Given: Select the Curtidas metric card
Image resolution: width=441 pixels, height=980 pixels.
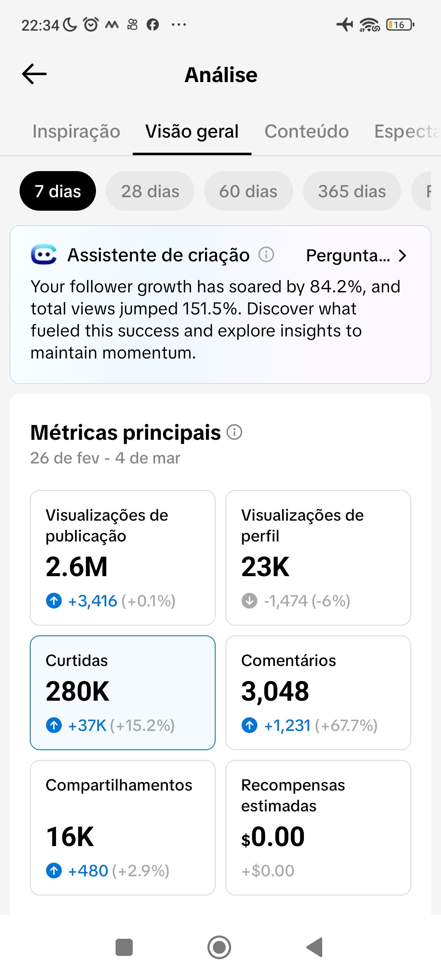Looking at the screenshot, I should [122, 693].
